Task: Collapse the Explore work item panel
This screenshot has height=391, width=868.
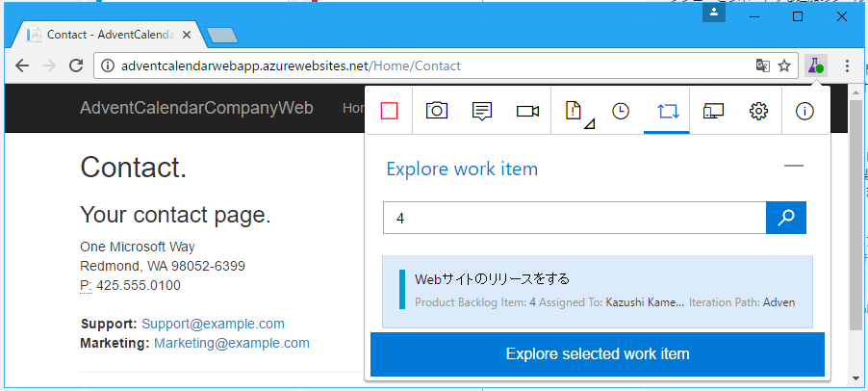Action: coord(793,166)
